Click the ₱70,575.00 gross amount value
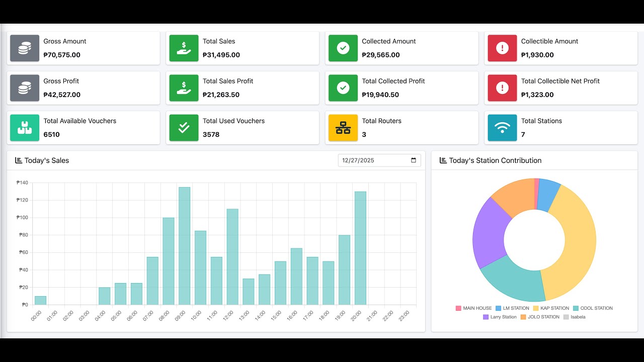The image size is (644, 362). coord(62,55)
